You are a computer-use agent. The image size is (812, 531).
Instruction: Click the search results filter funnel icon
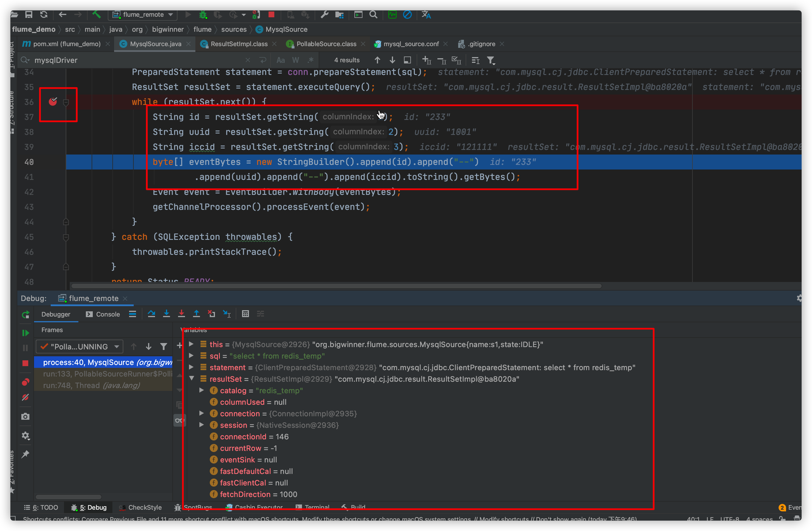pos(491,61)
